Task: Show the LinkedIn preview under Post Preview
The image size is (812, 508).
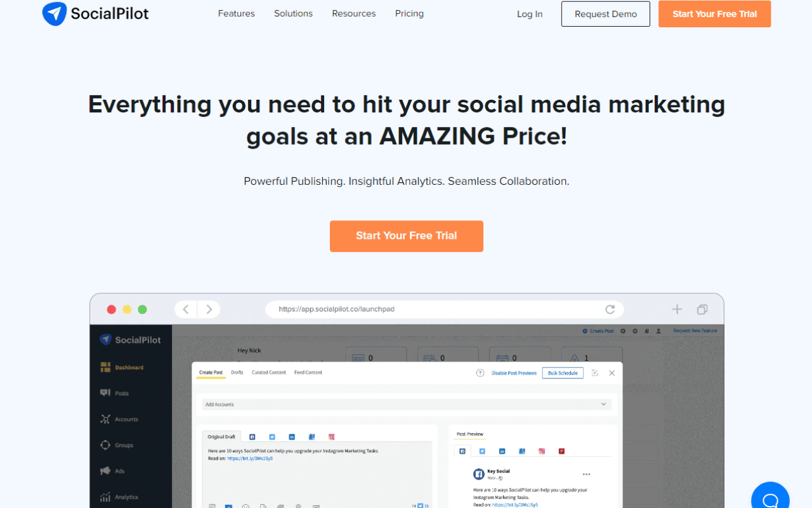Action: (x=502, y=451)
